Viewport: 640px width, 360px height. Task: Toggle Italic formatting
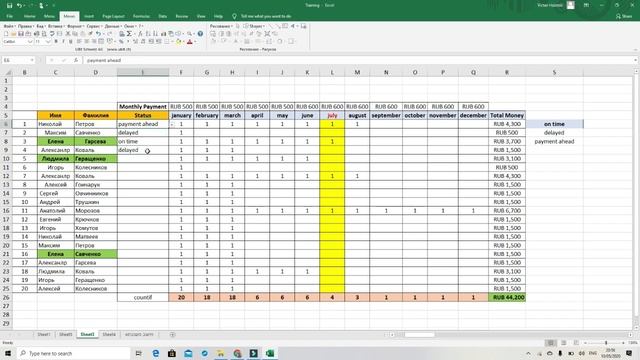pos(63,42)
